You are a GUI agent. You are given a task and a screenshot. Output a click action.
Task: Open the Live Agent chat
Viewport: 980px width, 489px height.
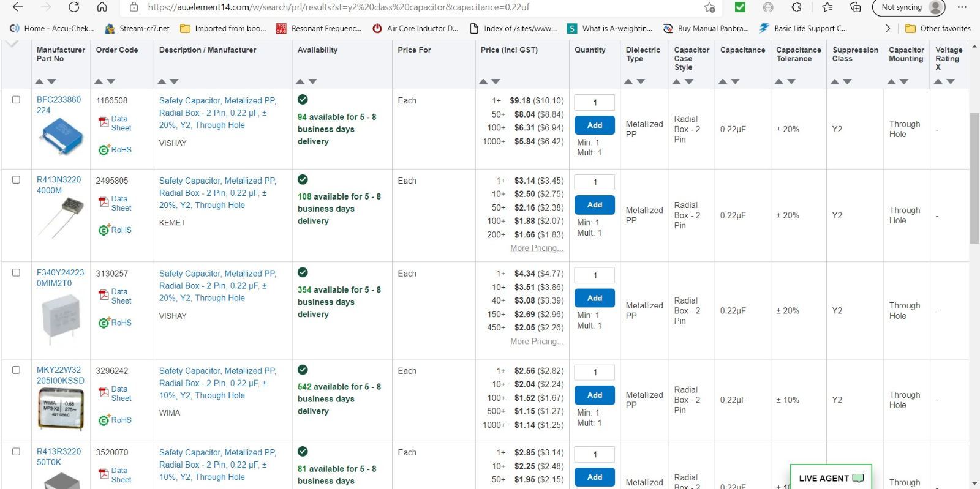(x=831, y=478)
